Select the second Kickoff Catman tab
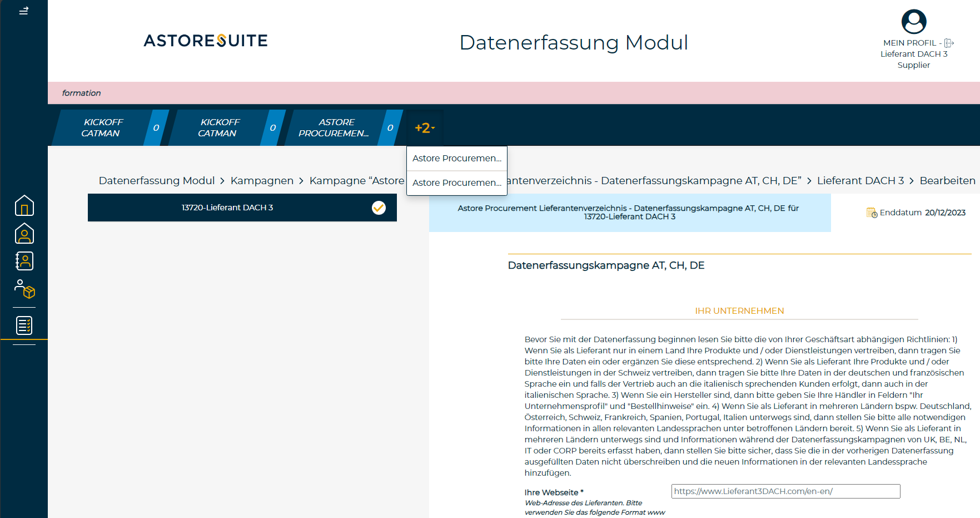Image resolution: width=980 pixels, height=518 pixels. (x=227, y=128)
